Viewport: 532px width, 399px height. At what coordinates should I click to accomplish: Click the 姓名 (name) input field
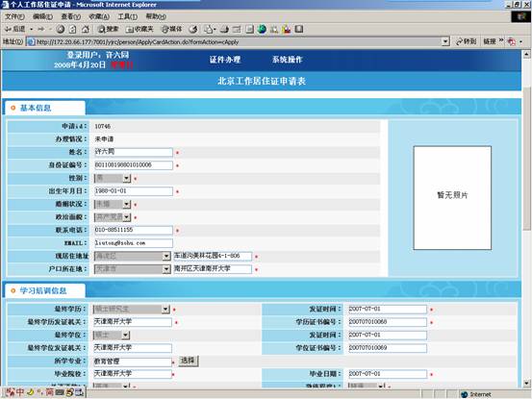pos(134,152)
